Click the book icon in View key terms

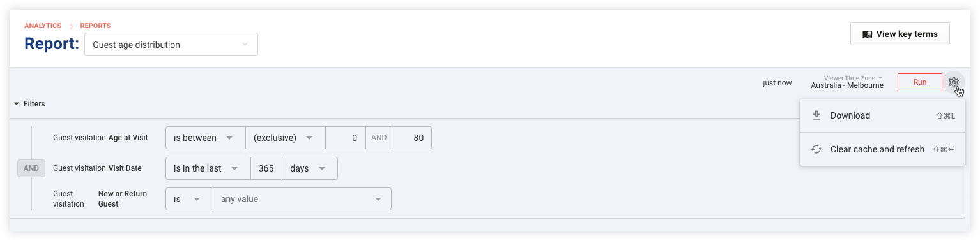867,34
